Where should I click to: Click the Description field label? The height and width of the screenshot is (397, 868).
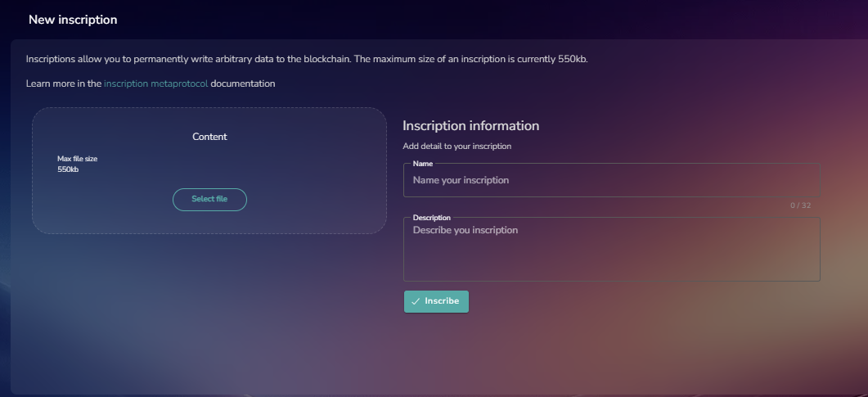(432, 218)
